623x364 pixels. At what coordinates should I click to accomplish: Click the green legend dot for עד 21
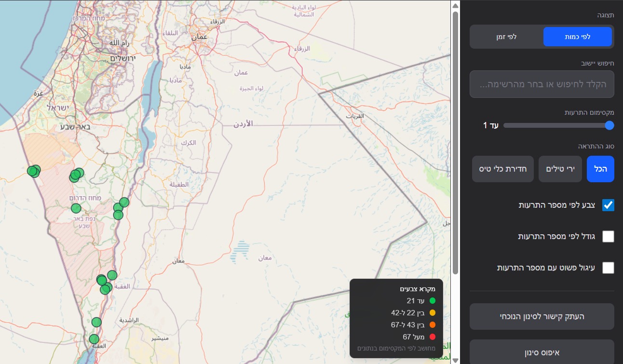click(432, 301)
